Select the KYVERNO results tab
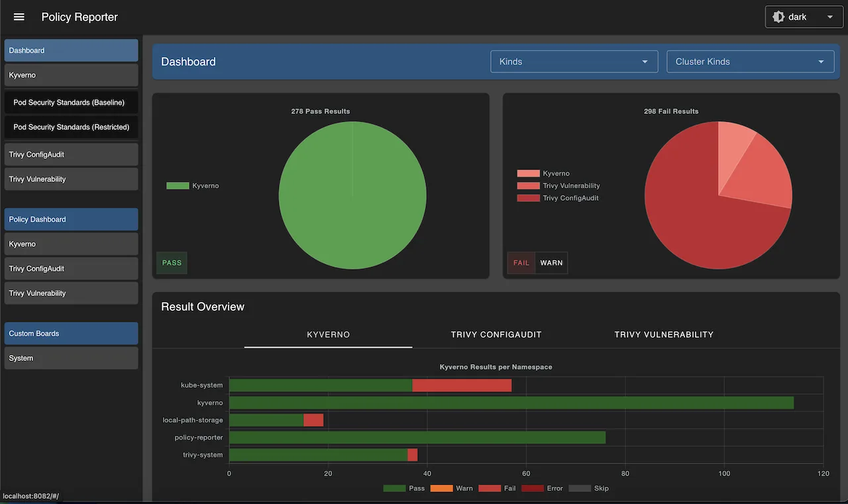Screen dimensions: 848x504 (x=328, y=334)
